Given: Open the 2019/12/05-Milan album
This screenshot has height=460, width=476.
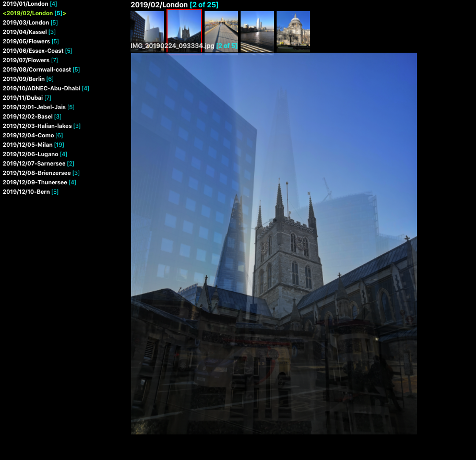Looking at the screenshot, I should click(x=33, y=145).
